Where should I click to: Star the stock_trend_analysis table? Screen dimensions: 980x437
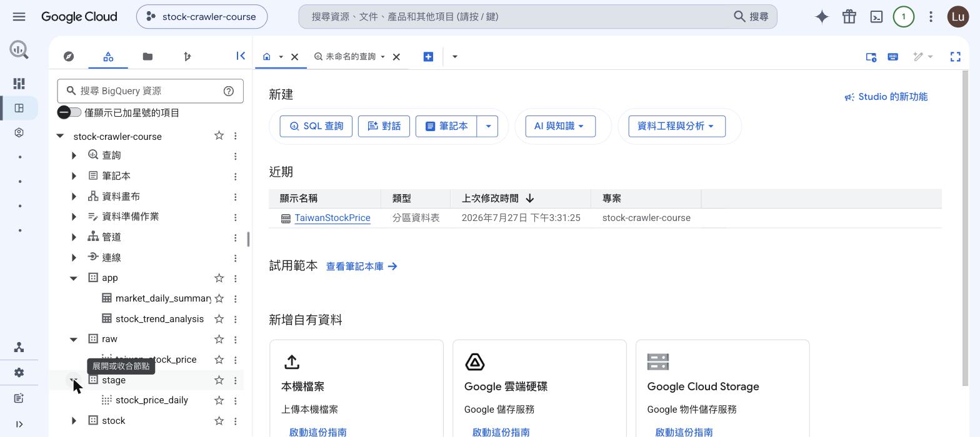tap(219, 319)
